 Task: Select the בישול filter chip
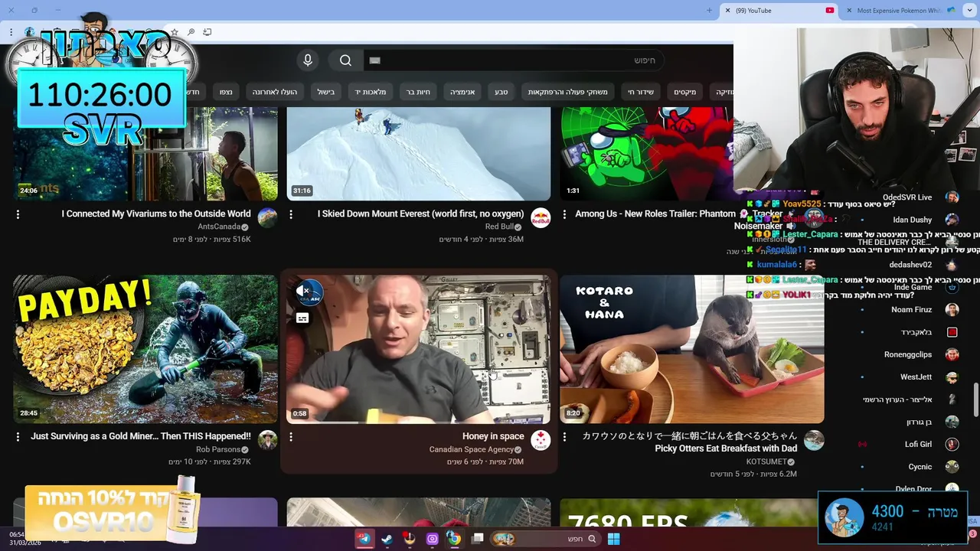(326, 92)
